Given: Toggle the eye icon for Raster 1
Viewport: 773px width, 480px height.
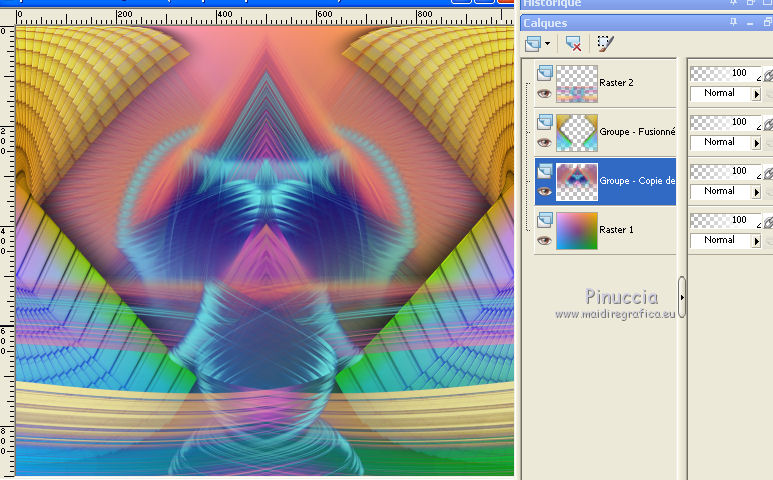Looking at the screenshot, I should (544, 240).
